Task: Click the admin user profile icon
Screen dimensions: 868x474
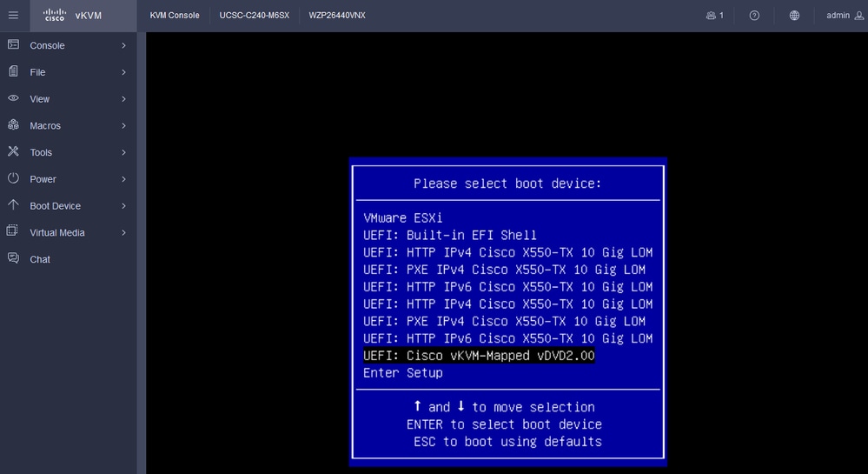Action: point(859,16)
